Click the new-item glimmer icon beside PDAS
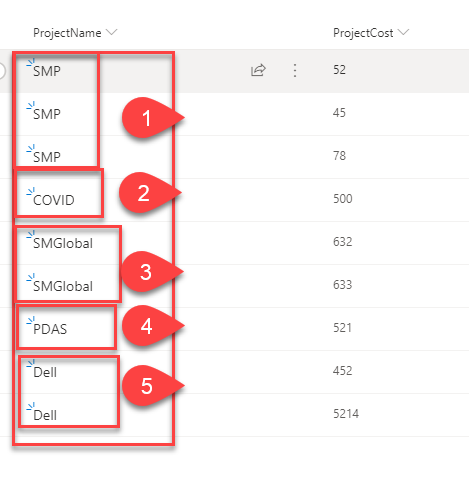The width and height of the screenshot is (469, 499). point(30,321)
